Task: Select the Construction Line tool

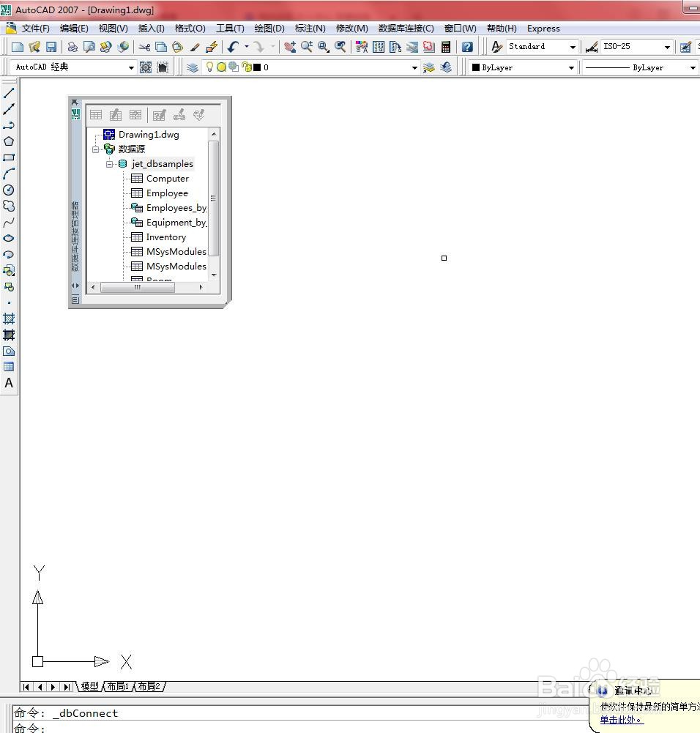Action: click(x=9, y=109)
